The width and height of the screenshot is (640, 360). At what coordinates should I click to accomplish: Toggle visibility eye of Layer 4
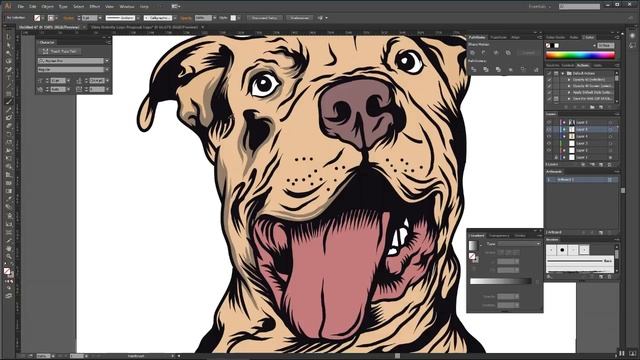coord(549,136)
